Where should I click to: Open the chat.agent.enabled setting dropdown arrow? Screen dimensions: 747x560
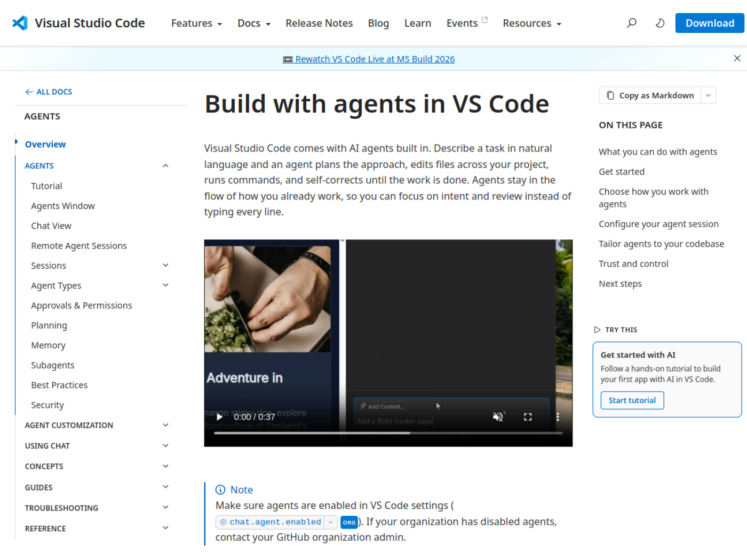point(331,522)
